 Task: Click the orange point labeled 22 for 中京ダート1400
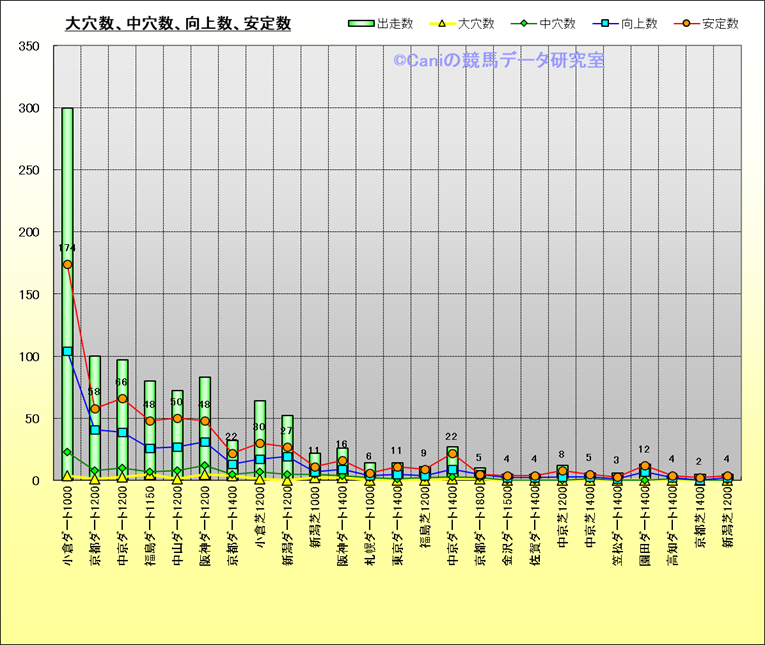pos(452,454)
